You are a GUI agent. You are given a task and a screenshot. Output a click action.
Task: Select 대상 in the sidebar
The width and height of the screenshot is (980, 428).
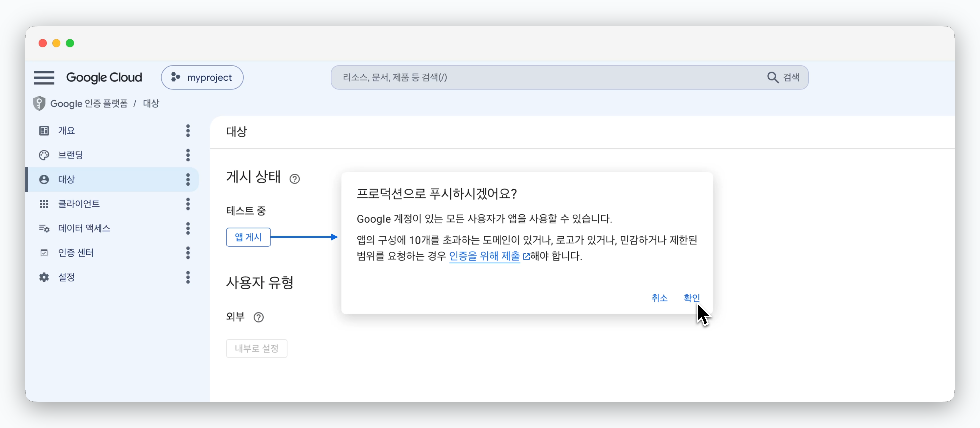[112, 180]
